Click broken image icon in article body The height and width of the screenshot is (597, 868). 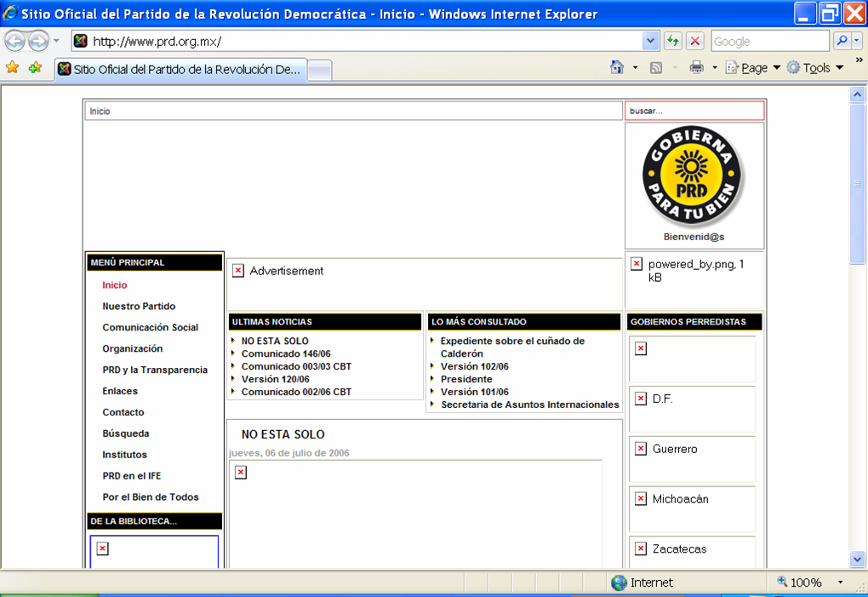[241, 473]
